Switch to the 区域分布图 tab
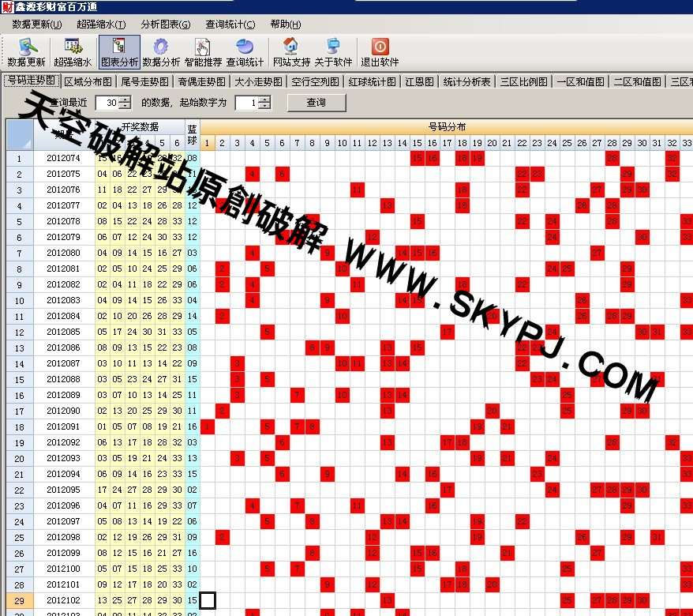This screenshot has width=693, height=616. click(88, 81)
